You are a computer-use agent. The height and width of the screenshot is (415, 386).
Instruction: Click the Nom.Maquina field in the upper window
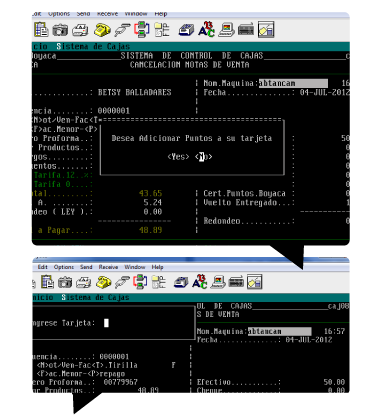click(x=293, y=83)
